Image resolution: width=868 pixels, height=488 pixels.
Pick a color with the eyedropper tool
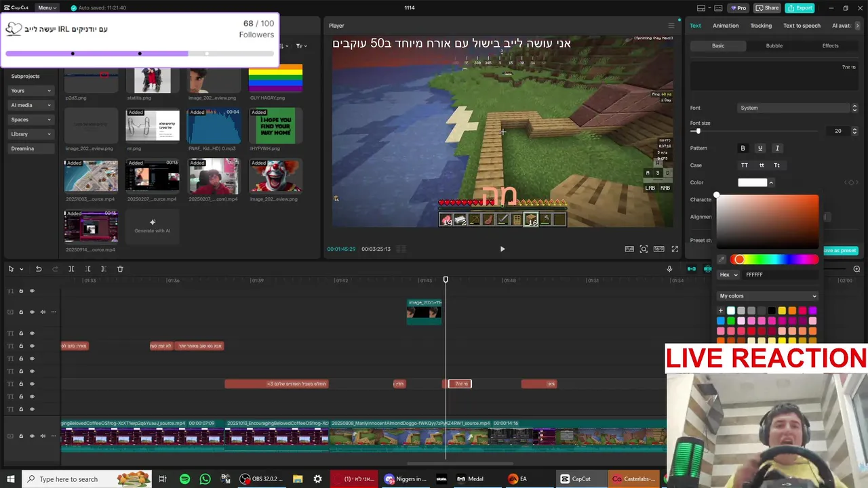[x=722, y=260]
